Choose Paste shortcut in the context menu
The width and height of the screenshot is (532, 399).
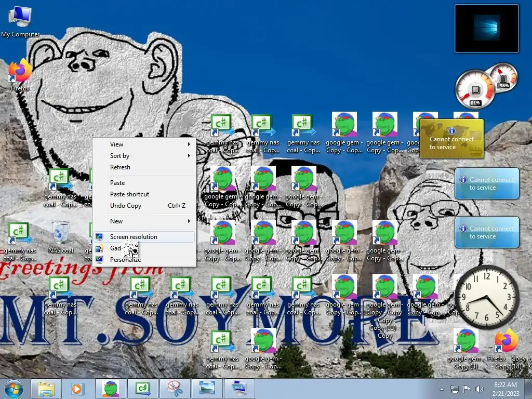point(144,194)
